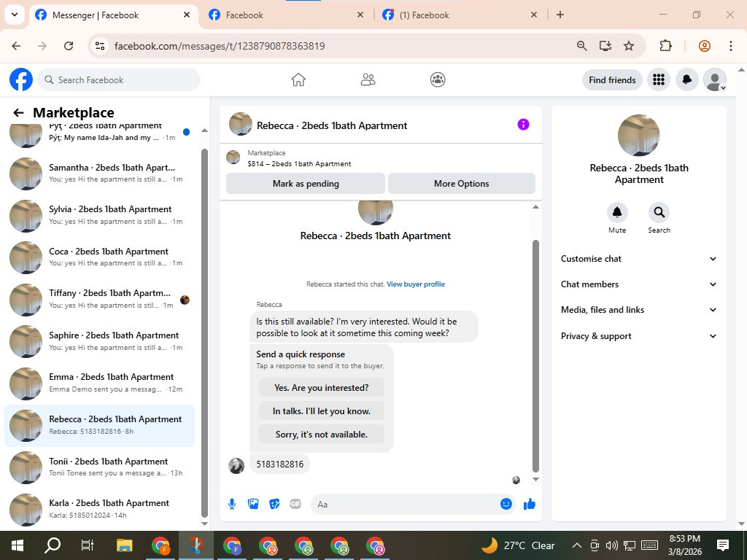
Task: Expand Media, files and links section
Action: pyautogui.click(x=638, y=310)
